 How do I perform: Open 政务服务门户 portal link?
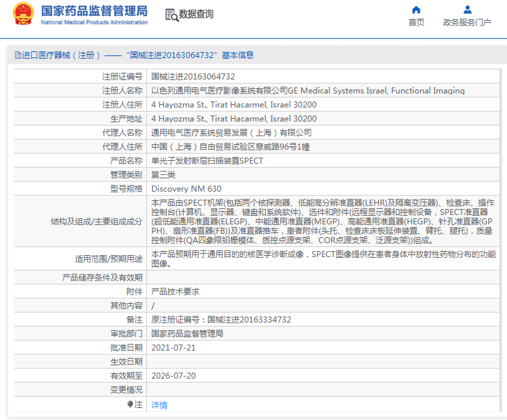click(x=467, y=22)
